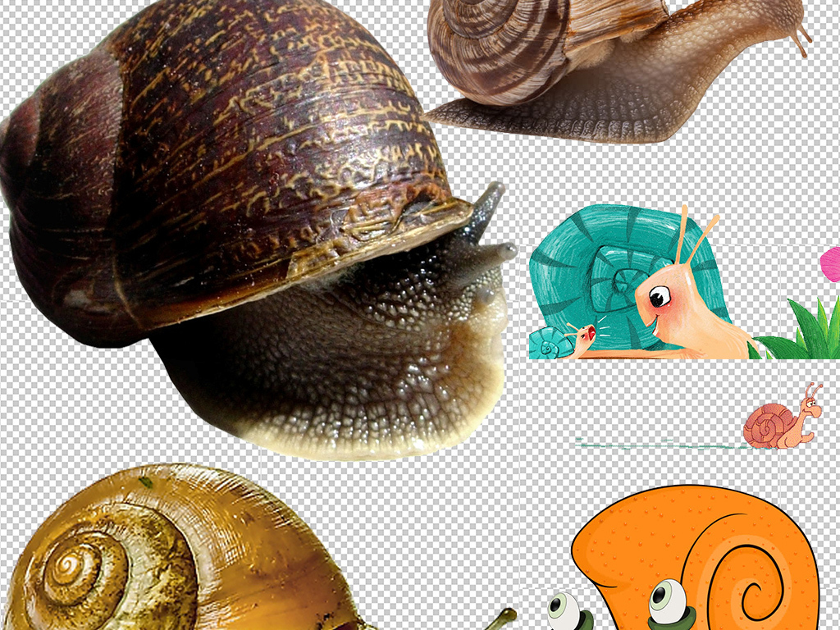Select the dark snail's upper tentacle
840x630 pixels.
point(489,205)
